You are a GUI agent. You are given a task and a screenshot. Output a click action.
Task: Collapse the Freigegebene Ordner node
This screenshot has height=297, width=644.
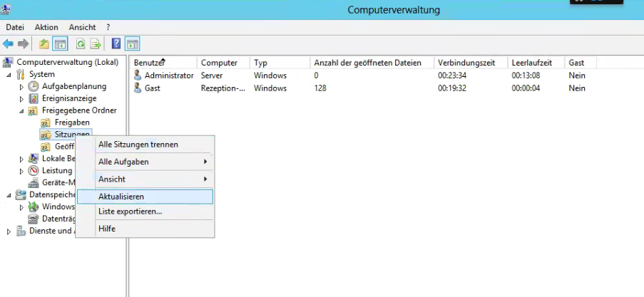tap(22, 111)
